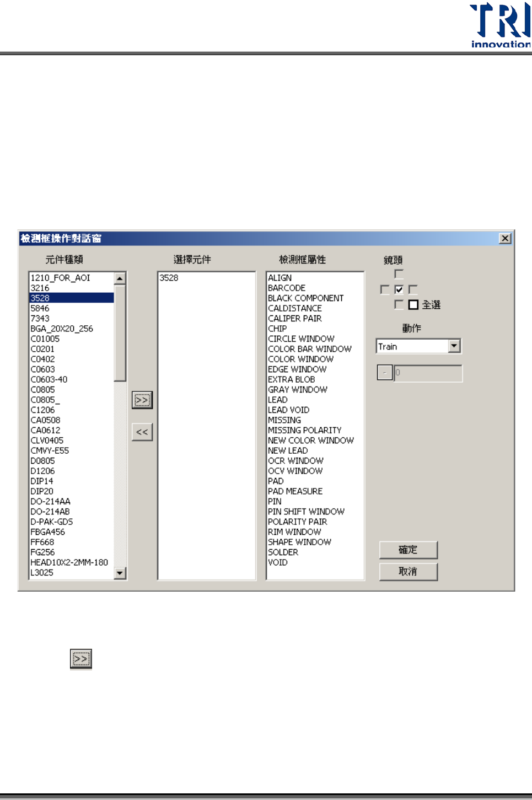Enable the 全選 select-all checkbox

pyautogui.click(x=413, y=304)
